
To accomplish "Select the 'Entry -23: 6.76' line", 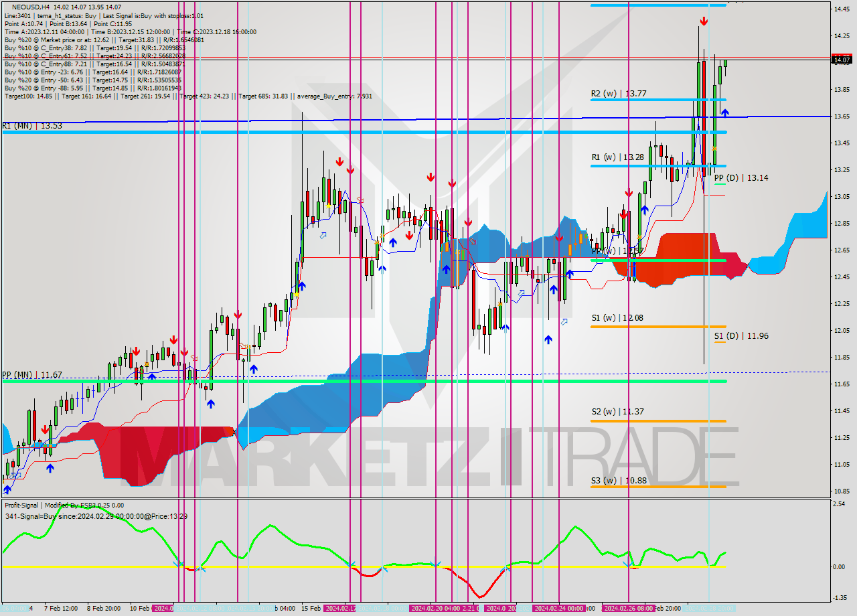I will click(92, 72).
